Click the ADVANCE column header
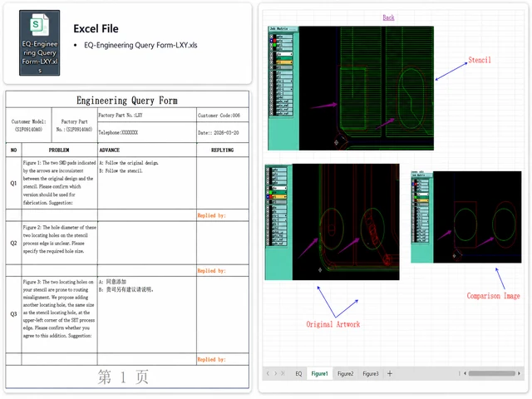Screen dimensions: 532x399 147,150
